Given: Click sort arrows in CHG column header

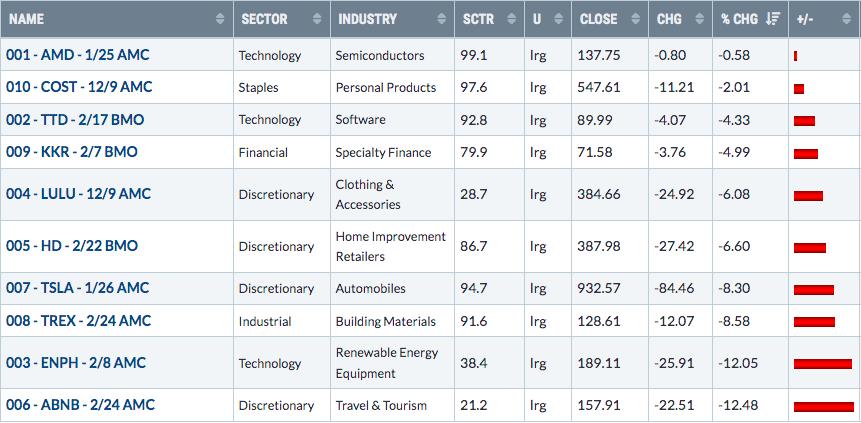Looking at the screenshot, I should tap(700, 19).
